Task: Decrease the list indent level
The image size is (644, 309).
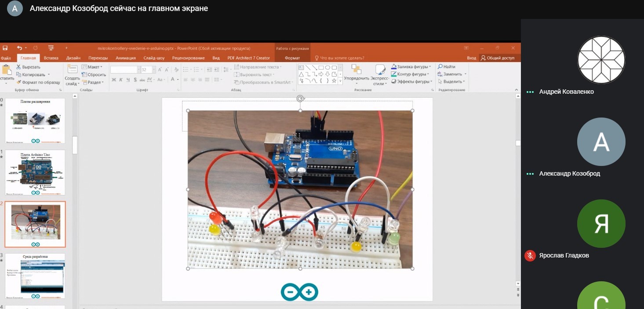Action: (x=209, y=70)
